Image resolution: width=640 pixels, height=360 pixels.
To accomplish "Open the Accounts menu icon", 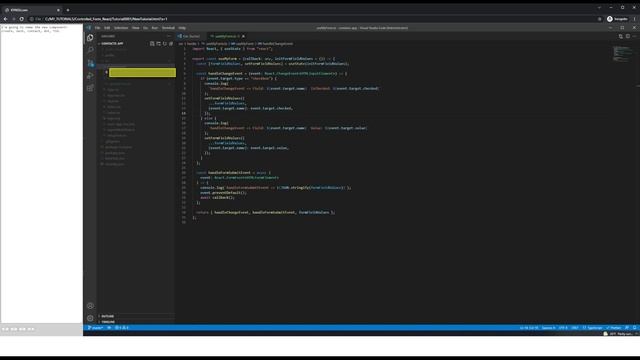I will click(90, 306).
